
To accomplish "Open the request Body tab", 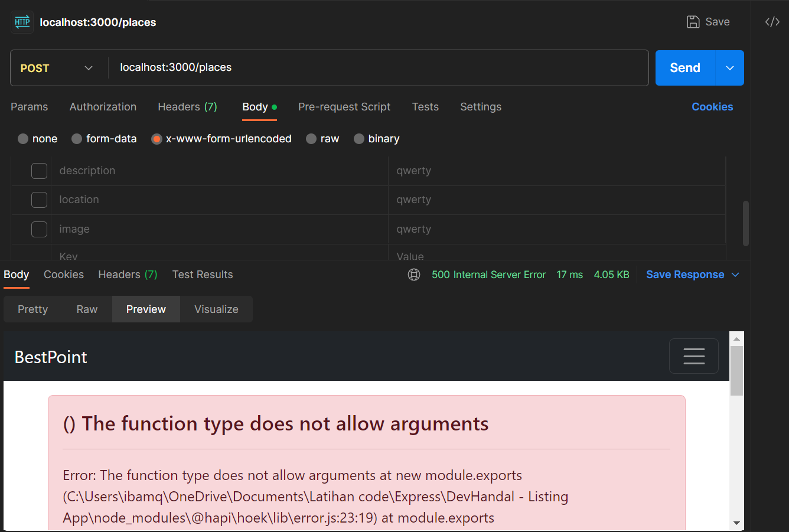I will point(259,107).
